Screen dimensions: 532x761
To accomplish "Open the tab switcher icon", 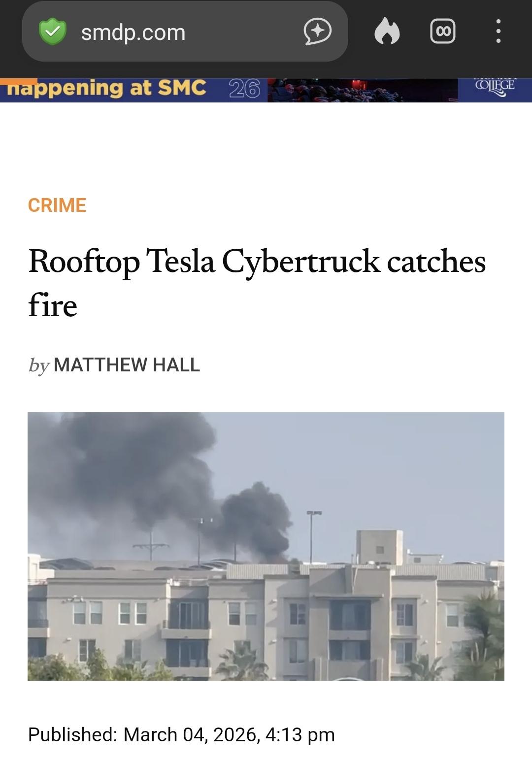I will coord(442,32).
